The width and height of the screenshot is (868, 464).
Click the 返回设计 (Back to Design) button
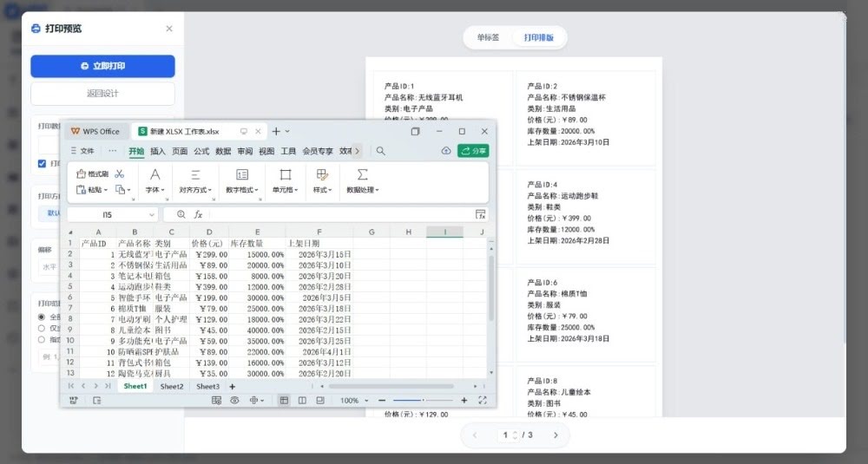103,94
